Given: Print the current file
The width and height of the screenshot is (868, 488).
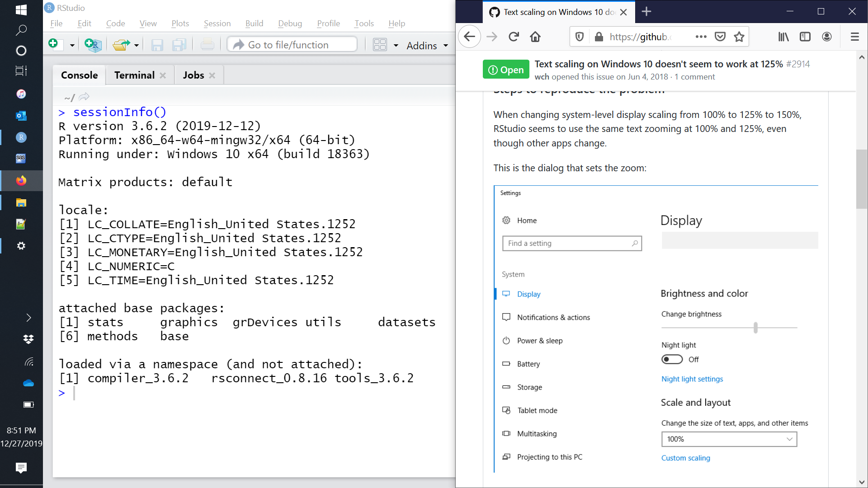Looking at the screenshot, I should (208, 44).
